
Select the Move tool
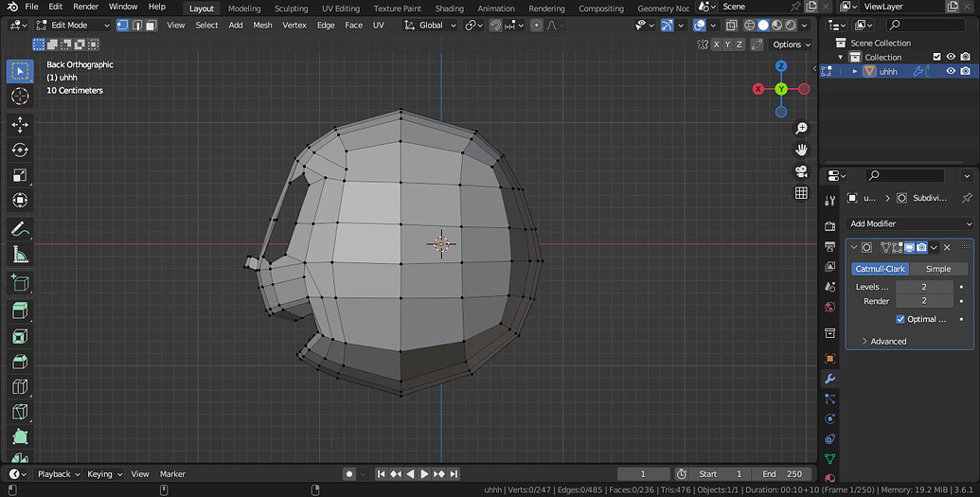coord(20,124)
